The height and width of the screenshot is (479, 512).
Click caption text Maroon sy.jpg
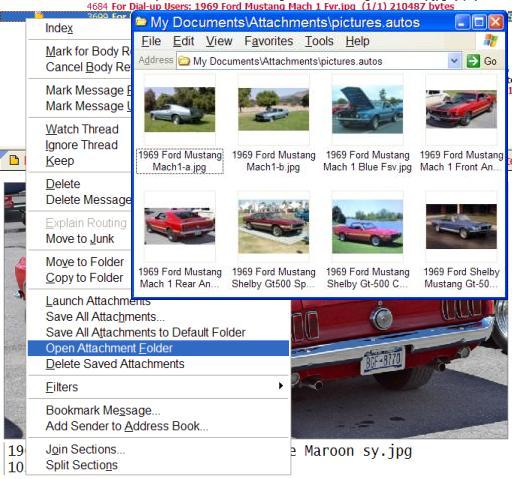359,451
